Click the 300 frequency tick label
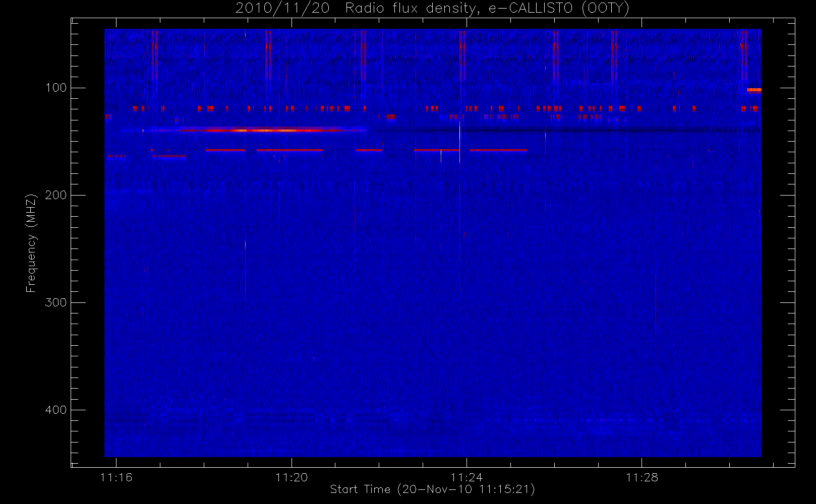Image resolution: width=816 pixels, height=504 pixels. (x=55, y=302)
